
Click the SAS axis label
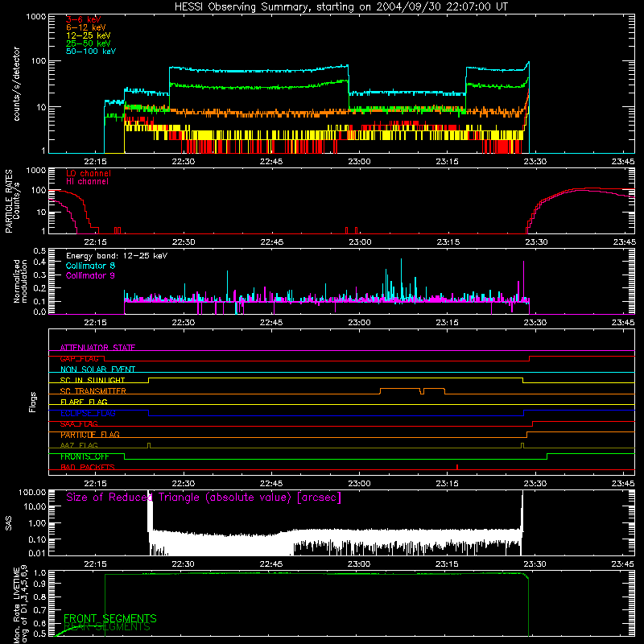[8, 523]
